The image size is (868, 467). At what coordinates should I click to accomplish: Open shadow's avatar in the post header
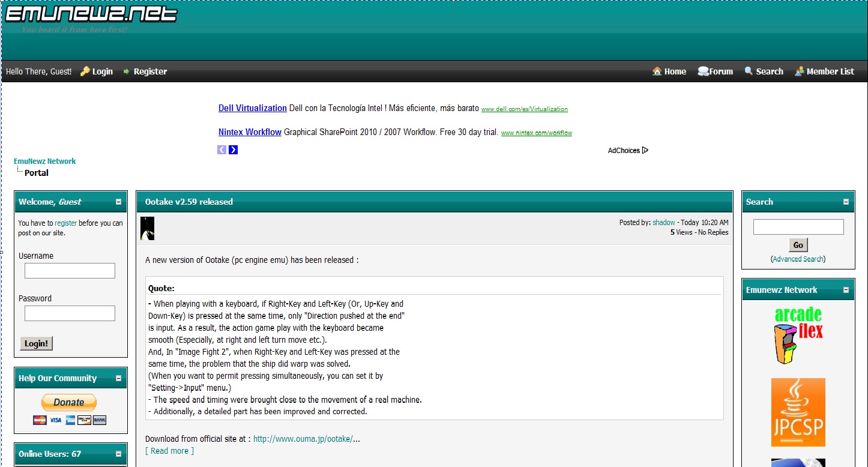pyautogui.click(x=147, y=229)
